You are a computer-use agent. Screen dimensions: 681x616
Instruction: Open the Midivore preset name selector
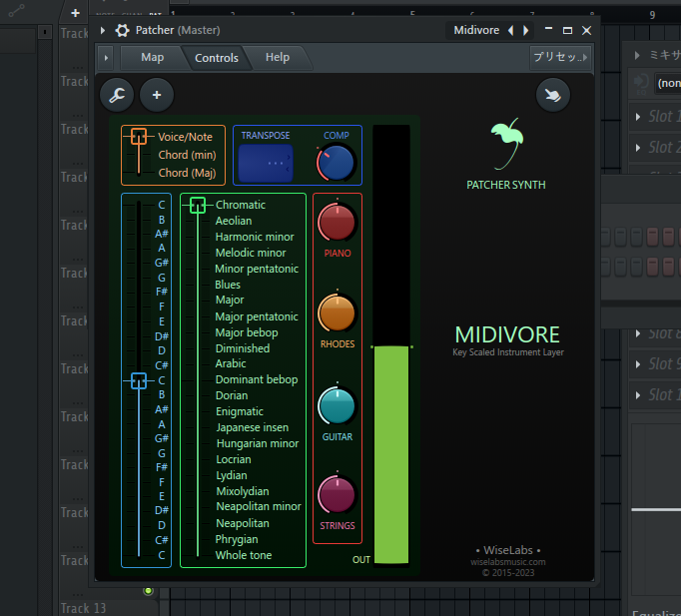(476, 30)
